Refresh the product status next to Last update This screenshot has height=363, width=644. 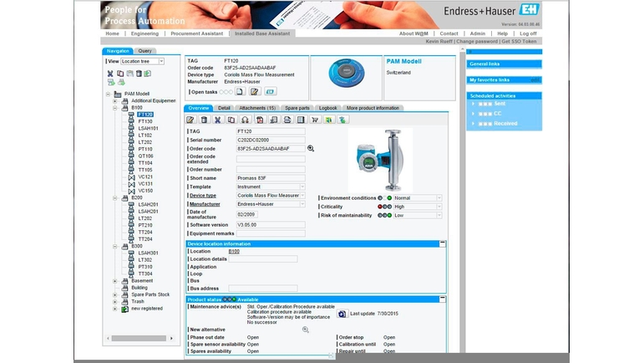tap(342, 314)
